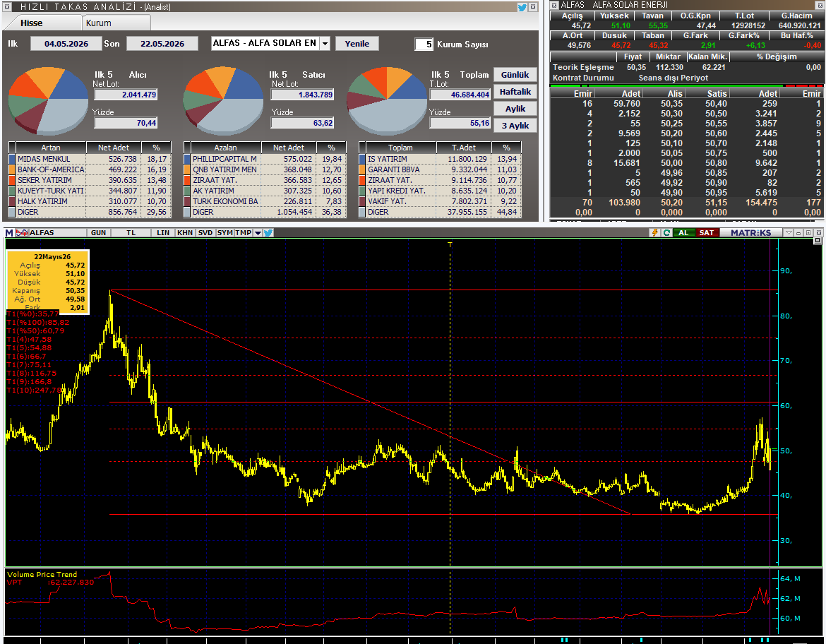
Task: Switch to the Kurum tab
Action: pos(99,23)
